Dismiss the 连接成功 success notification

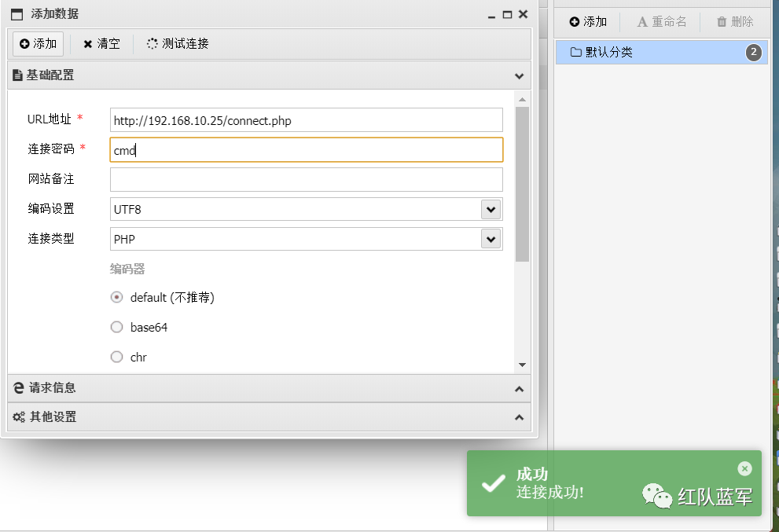744,468
